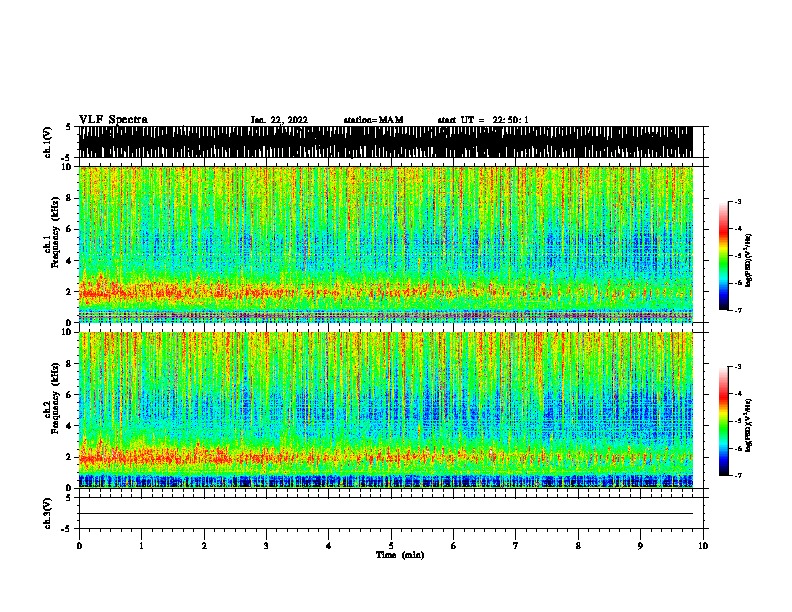Click time axis tick label "1"
Viewport: 792px width, 612px height.
click(x=141, y=546)
